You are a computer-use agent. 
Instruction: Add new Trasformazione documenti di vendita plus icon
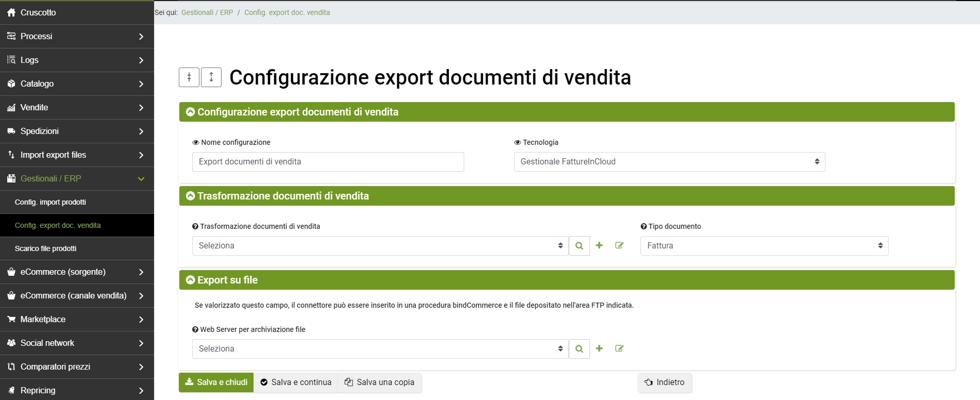coord(599,246)
